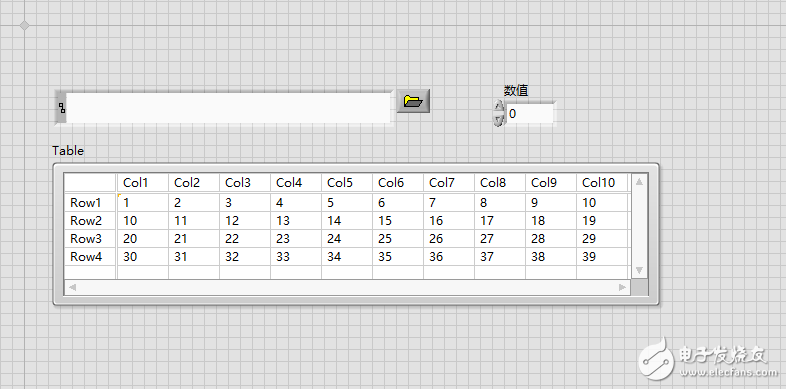786x389 pixels.
Task: Click the cell containing 20
Action: click(x=143, y=239)
